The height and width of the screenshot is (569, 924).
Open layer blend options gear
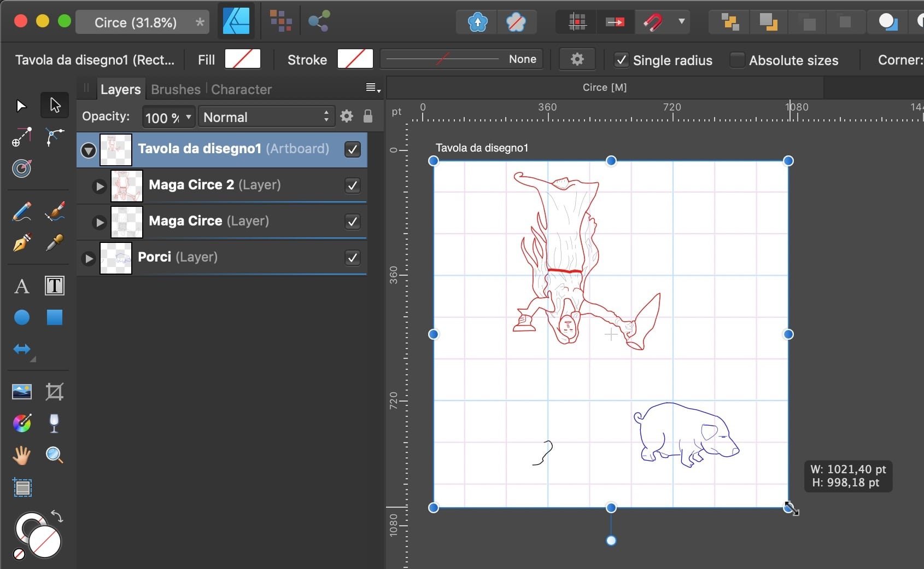pyautogui.click(x=347, y=116)
